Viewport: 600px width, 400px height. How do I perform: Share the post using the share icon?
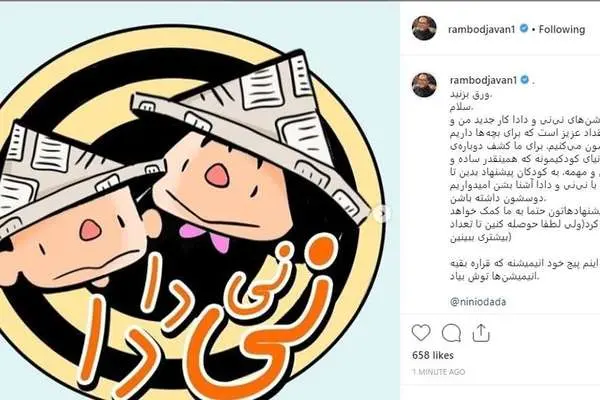481,333
